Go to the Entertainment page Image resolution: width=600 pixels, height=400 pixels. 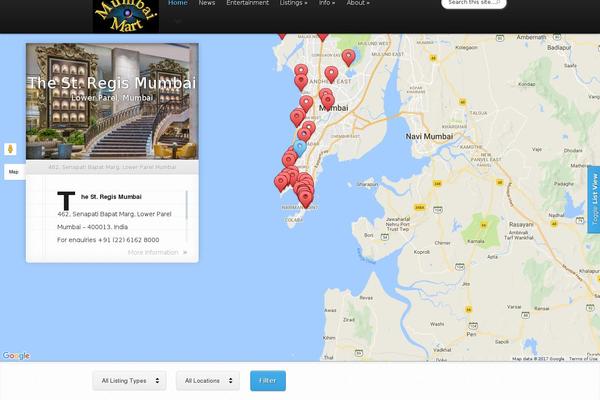(x=248, y=3)
